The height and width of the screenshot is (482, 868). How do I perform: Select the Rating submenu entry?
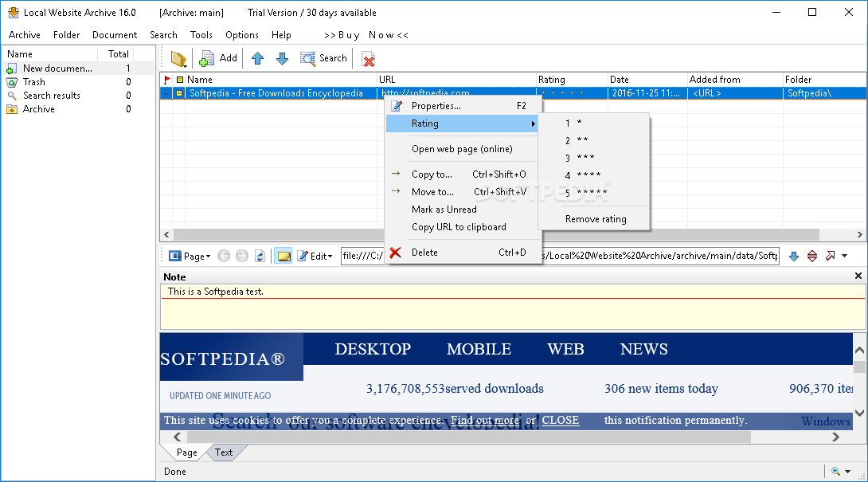463,123
